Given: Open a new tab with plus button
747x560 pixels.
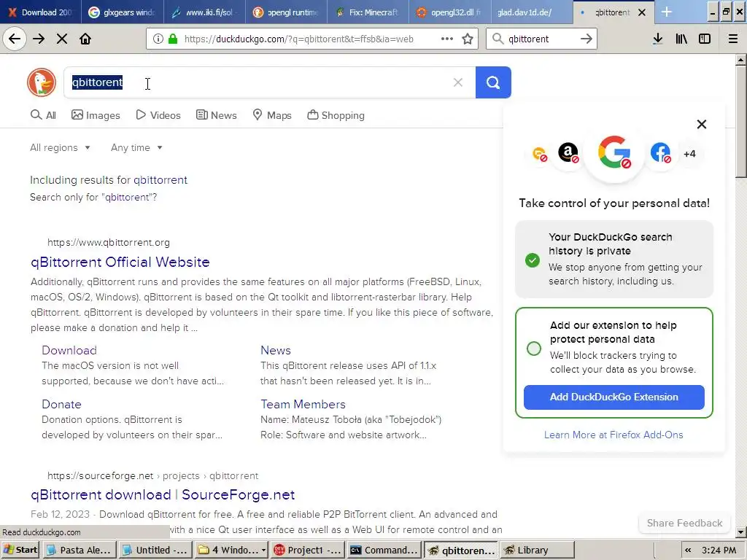Looking at the screenshot, I should [x=667, y=12].
